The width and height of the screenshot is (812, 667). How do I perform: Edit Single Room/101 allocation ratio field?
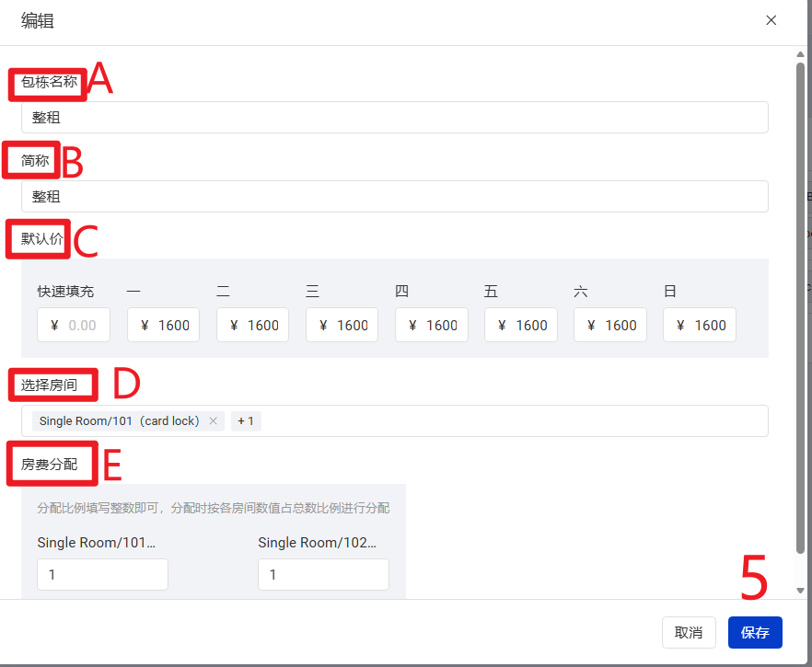[102, 575]
